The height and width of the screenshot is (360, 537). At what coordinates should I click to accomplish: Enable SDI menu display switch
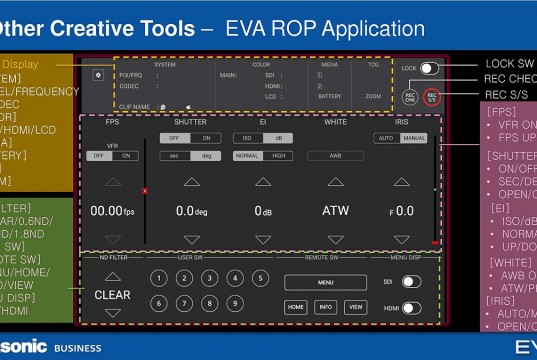click(x=412, y=282)
